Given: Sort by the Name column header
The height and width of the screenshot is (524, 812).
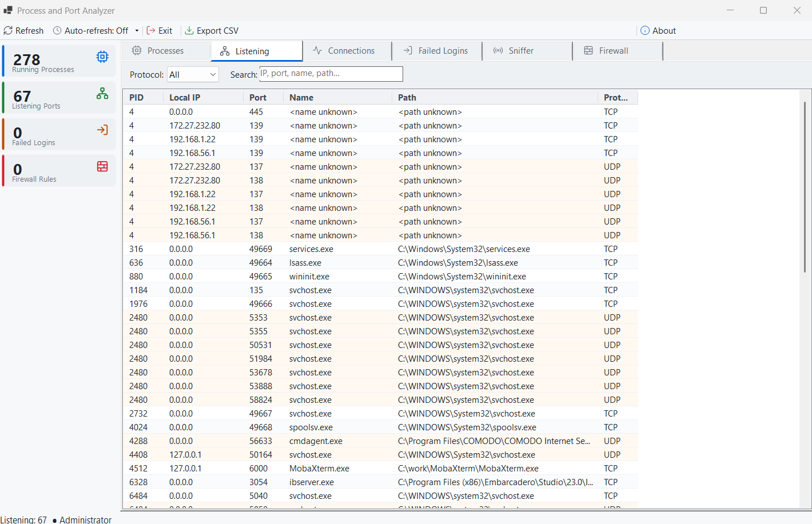Looking at the screenshot, I should tap(337, 97).
